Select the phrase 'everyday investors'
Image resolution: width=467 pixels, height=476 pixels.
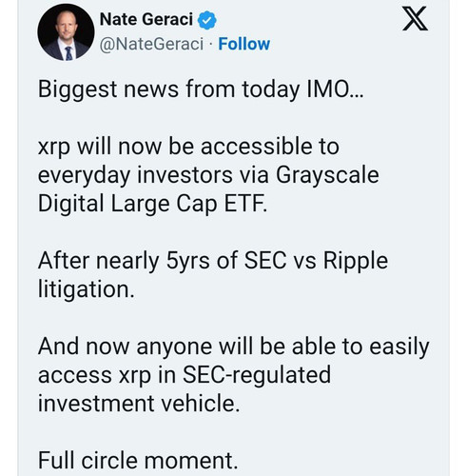pyautogui.click(x=135, y=175)
